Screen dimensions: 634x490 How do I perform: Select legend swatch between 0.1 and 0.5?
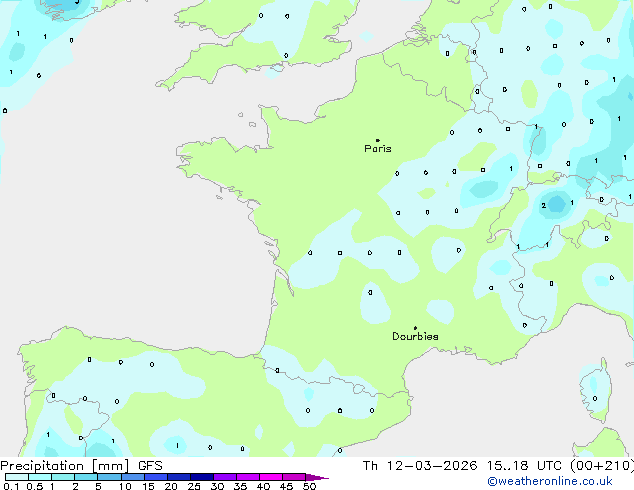coord(17,477)
